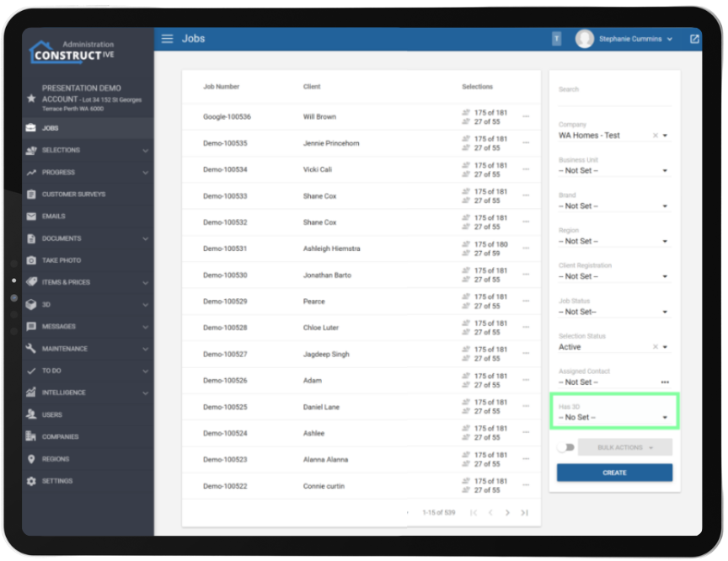This screenshot has width=728, height=561.
Task: Open three-dot menu for job Google-100536
Action: pos(526,117)
